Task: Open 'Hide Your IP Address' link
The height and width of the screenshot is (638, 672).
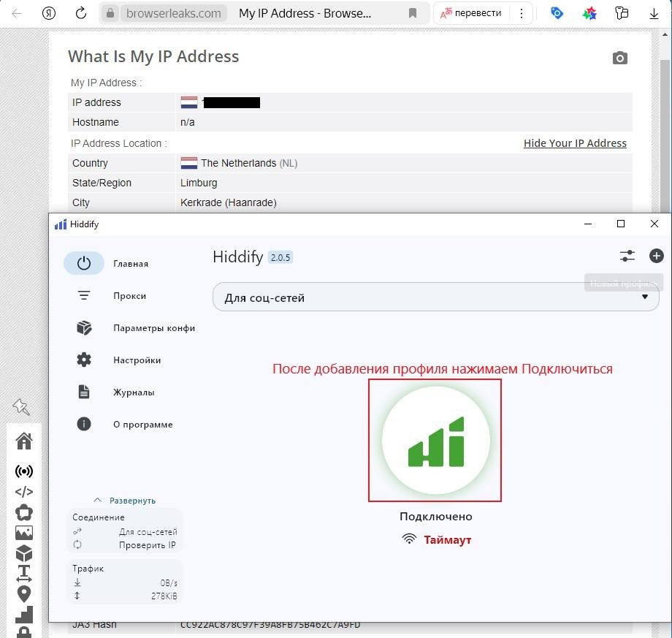Action: [x=575, y=143]
